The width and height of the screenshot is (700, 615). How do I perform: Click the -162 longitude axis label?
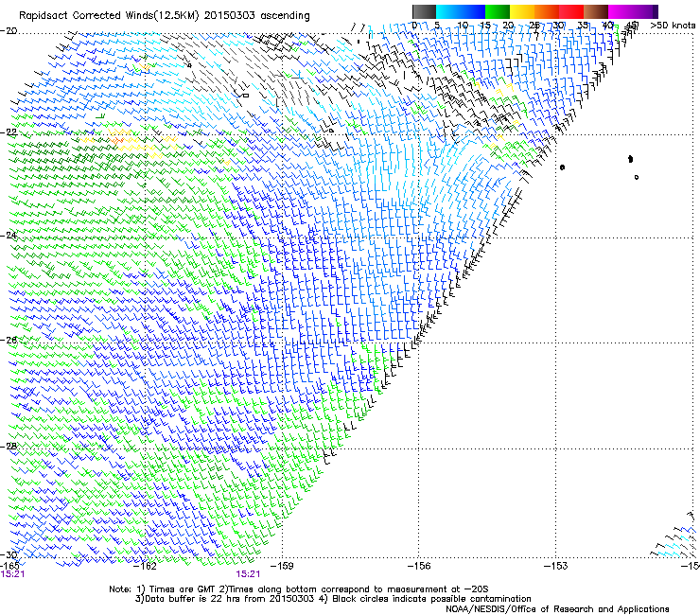pyautogui.click(x=145, y=567)
